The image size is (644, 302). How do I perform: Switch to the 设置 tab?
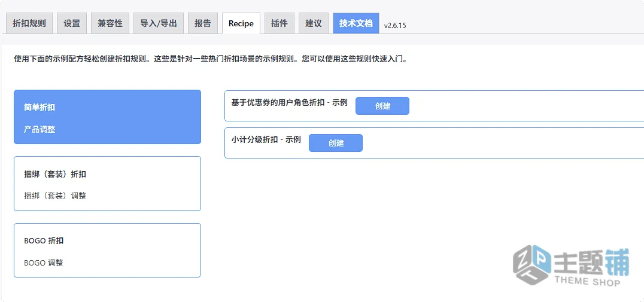pos(71,23)
